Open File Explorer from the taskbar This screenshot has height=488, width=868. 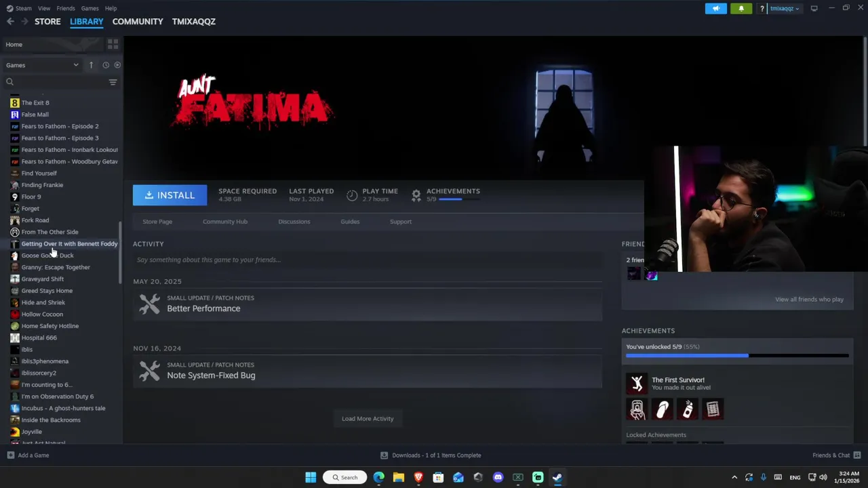point(399,477)
